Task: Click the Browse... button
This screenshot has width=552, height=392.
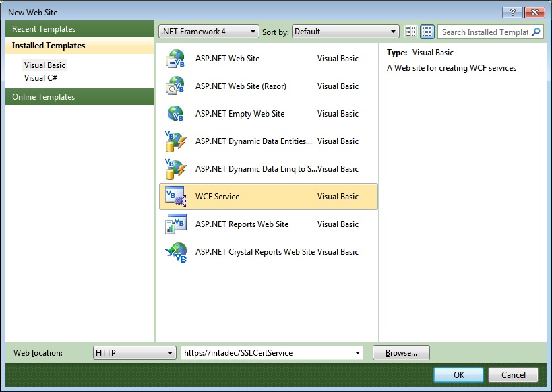Action: [x=401, y=352]
